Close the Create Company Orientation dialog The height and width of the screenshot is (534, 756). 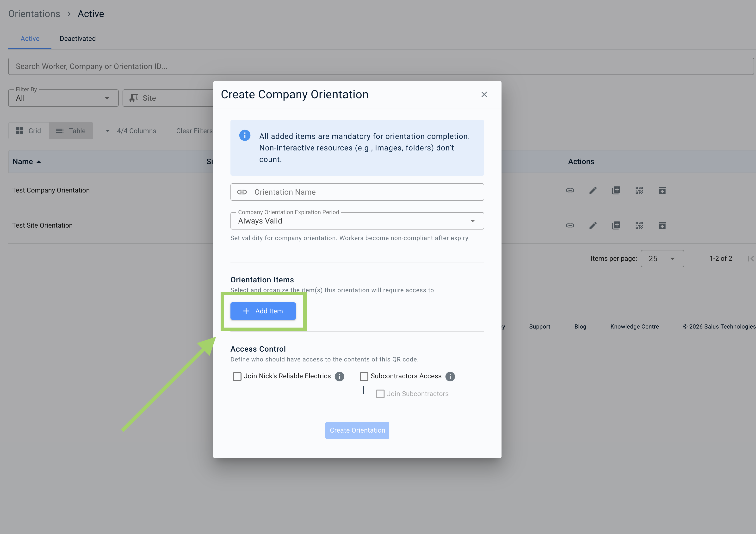484,94
